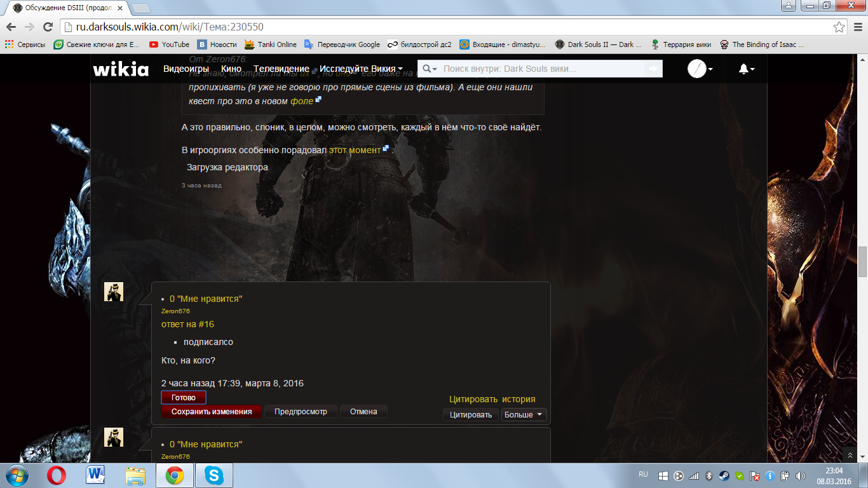Screen dimensions: 868x488
Task: Open the Видеоигры navigation item
Action: (x=187, y=69)
